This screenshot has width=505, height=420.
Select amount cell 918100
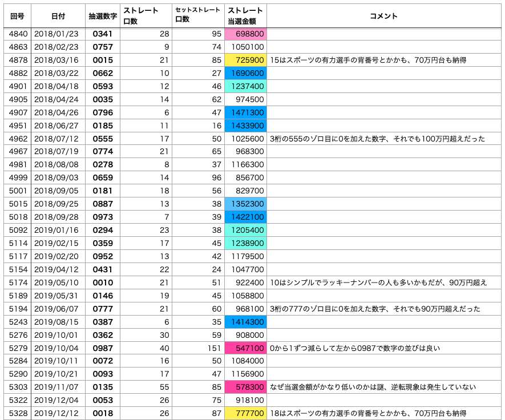(x=245, y=401)
